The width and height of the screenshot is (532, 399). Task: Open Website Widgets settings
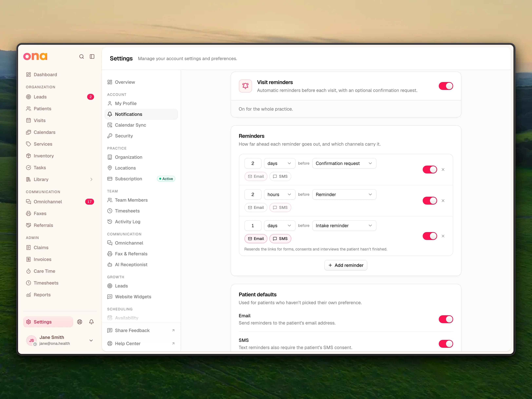[x=141, y=297]
